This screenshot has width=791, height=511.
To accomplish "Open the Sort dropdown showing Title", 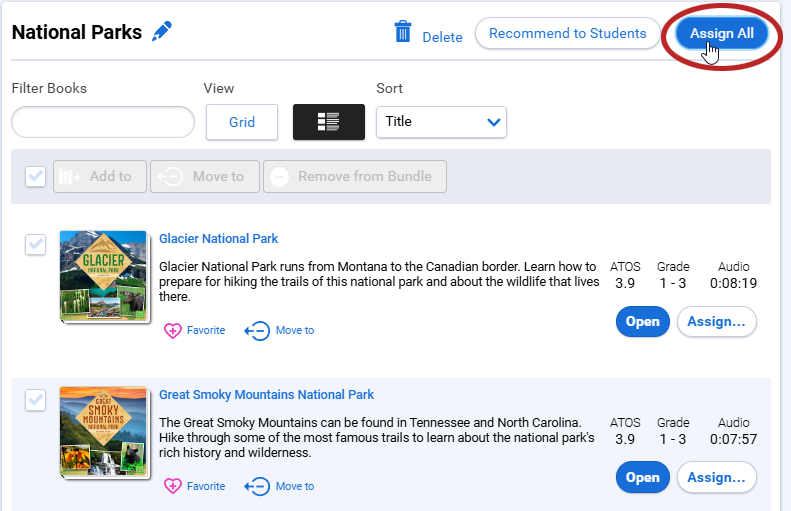I will click(441, 122).
